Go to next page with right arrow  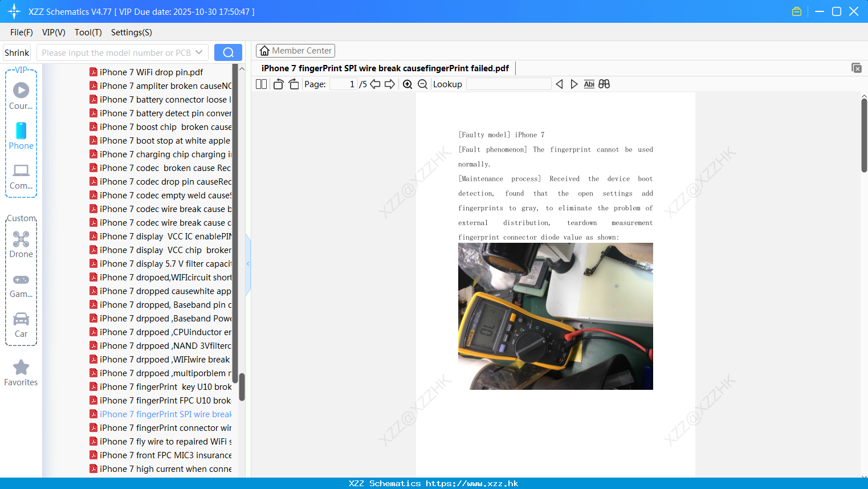click(390, 84)
